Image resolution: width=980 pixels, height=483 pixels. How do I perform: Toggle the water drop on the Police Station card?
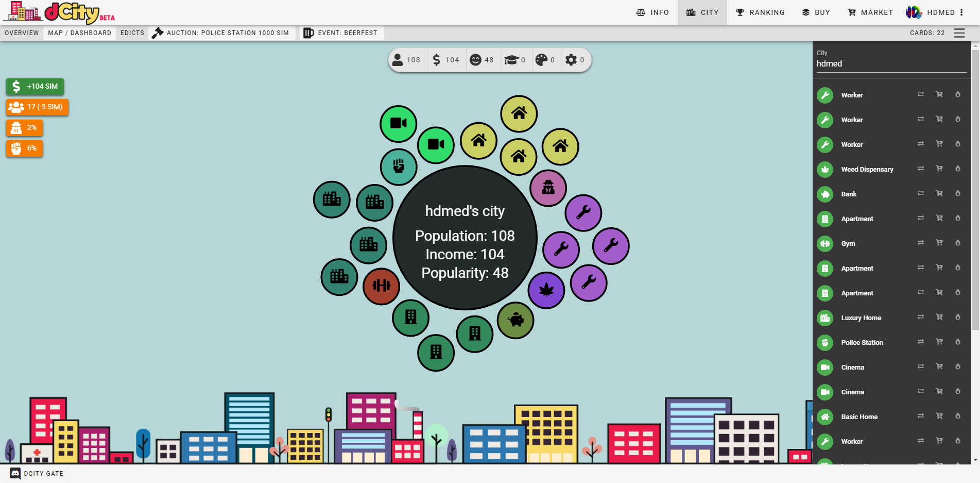coord(958,341)
